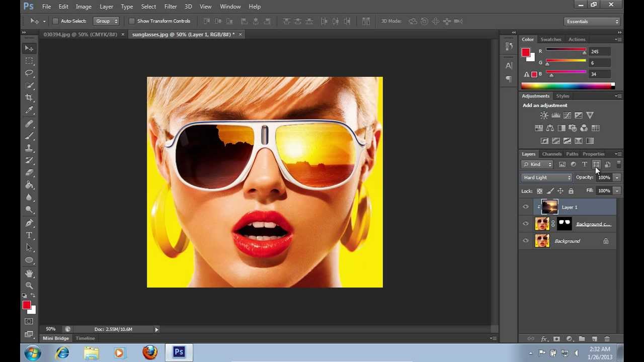Open the Hard Light blend mode dropdown

click(547, 177)
